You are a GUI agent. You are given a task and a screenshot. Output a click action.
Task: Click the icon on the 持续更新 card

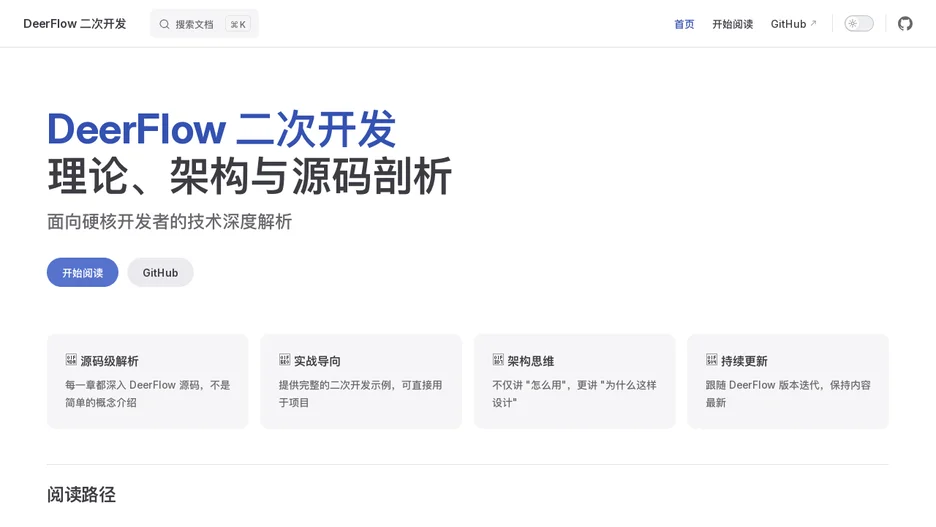712,360
